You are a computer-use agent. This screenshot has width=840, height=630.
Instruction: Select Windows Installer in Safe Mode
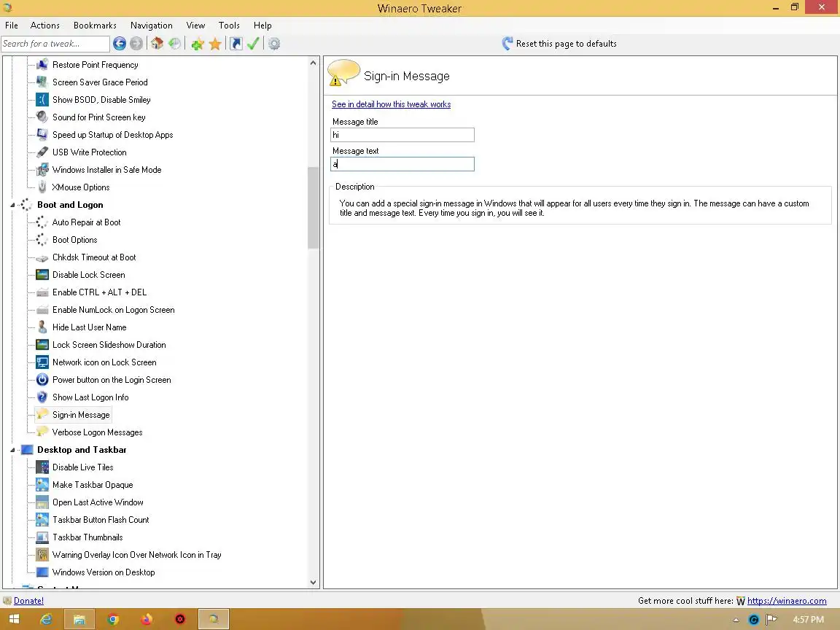point(106,170)
